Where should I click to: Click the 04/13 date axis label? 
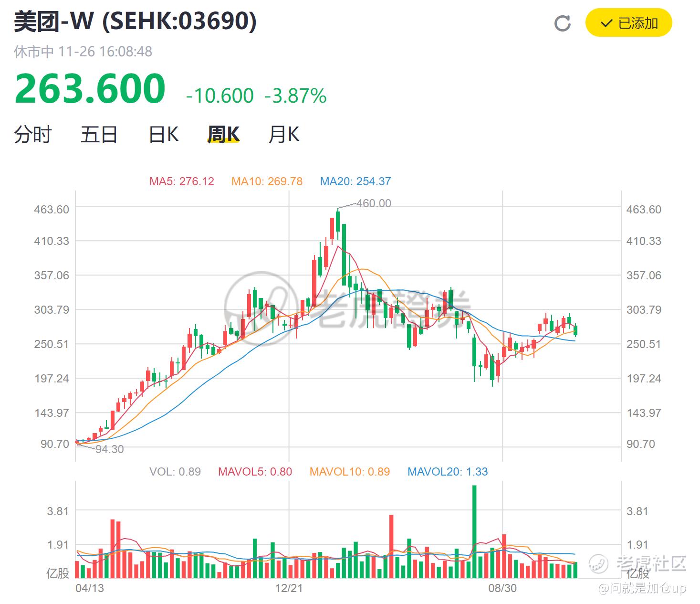[x=90, y=588]
